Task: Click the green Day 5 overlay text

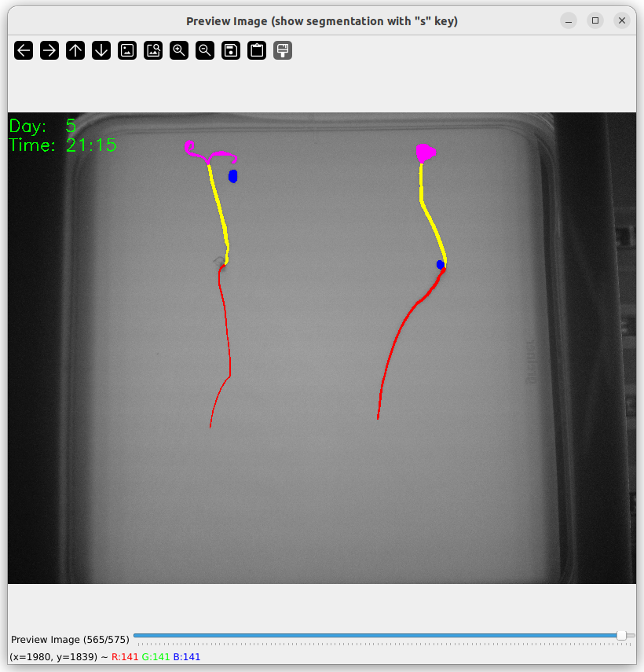Action: click(43, 127)
